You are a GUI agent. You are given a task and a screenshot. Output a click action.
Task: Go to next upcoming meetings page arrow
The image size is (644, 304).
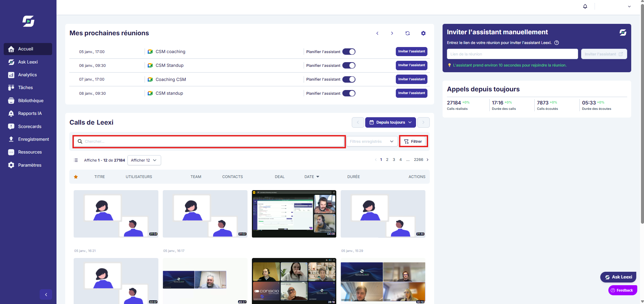point(392,33)
